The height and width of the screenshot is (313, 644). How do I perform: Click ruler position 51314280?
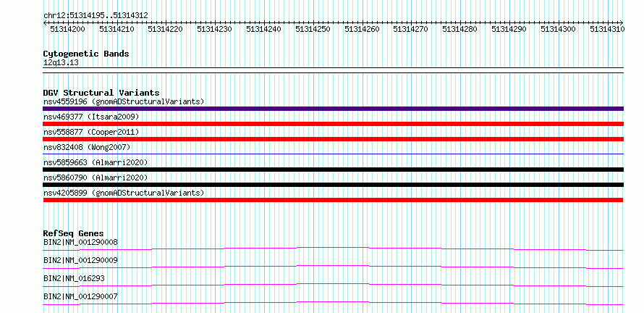pyautogui.click(x=460, y=29)
